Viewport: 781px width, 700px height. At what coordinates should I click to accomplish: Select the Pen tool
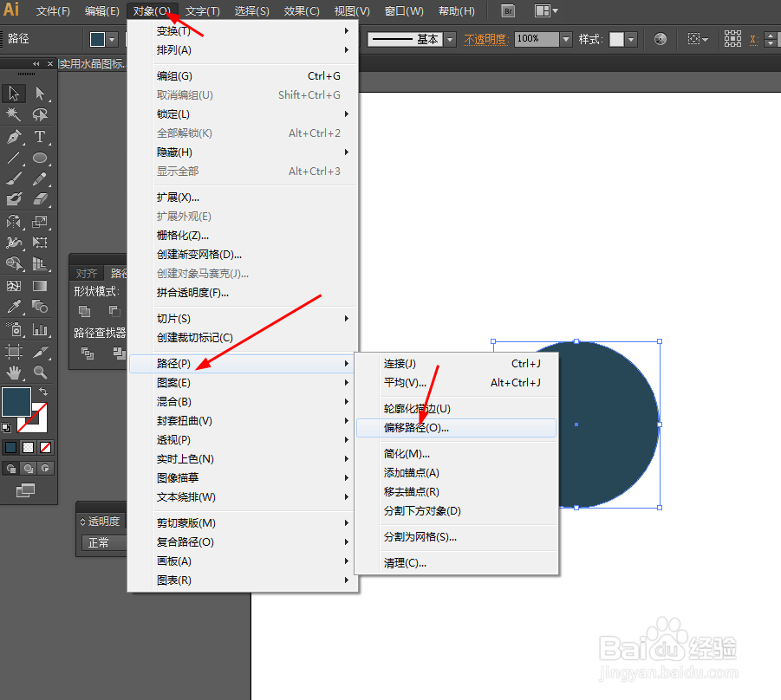(14, 136)
